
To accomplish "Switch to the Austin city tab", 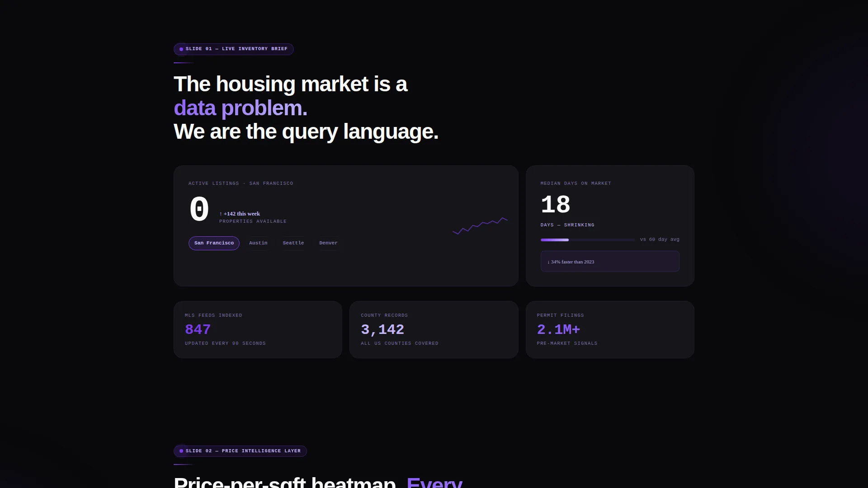I will 258,243.
